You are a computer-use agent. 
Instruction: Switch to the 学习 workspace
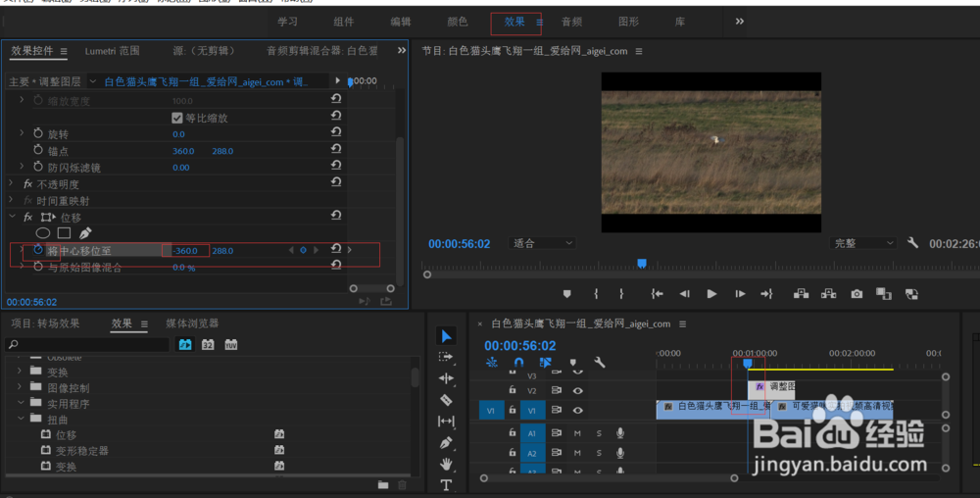[x=287, y=22]
